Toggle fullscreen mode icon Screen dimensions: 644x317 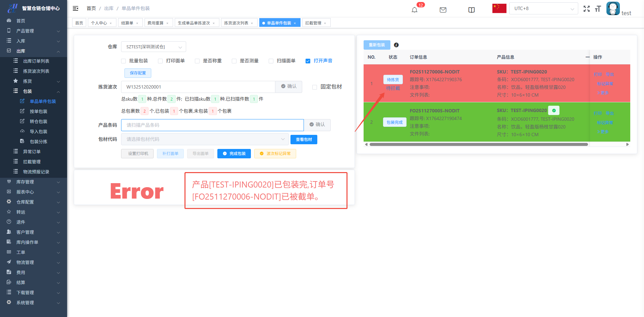click(586, 9)
